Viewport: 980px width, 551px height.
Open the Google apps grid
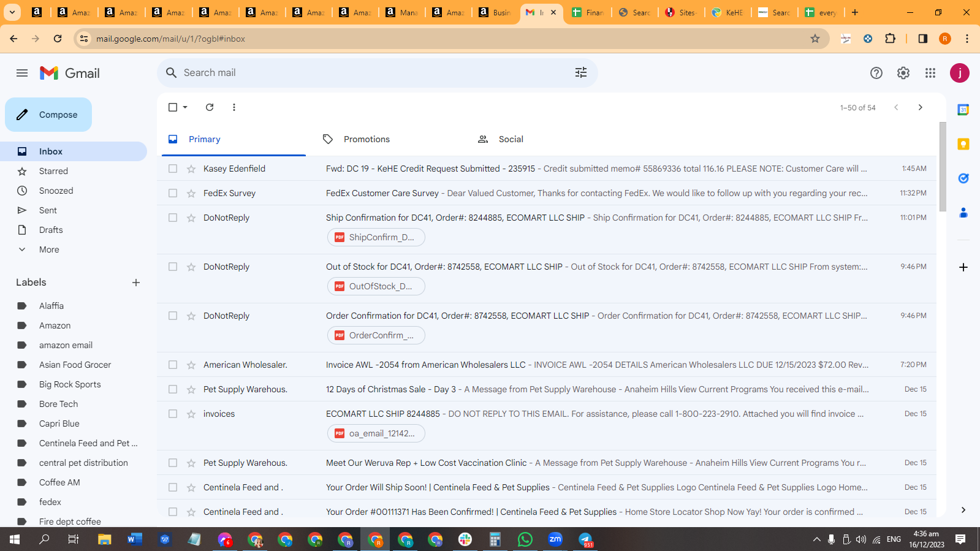(x=930, y=73)
